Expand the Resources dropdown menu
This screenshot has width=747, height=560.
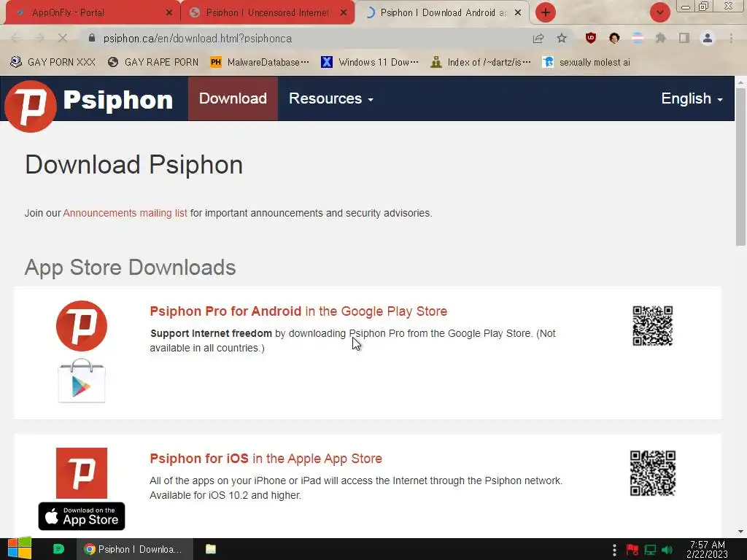[331, 98]
